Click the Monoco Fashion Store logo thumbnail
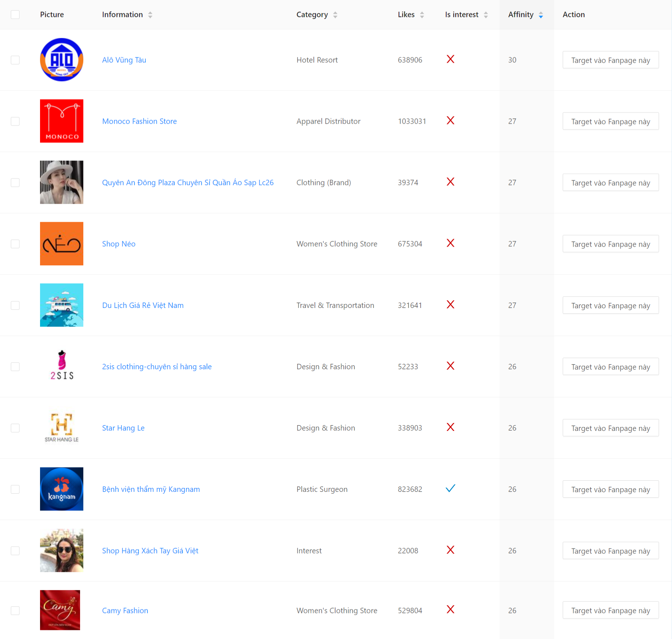 click(62, 121)
